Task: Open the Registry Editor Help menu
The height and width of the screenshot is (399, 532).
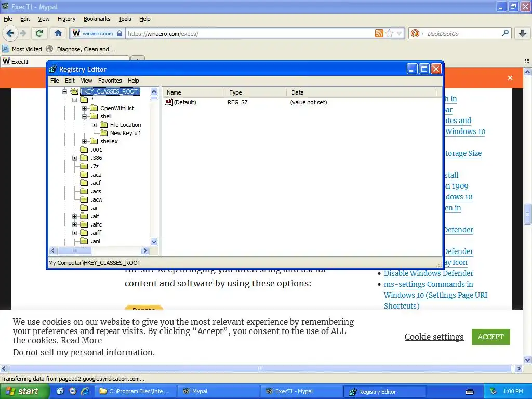Action: 134,81
